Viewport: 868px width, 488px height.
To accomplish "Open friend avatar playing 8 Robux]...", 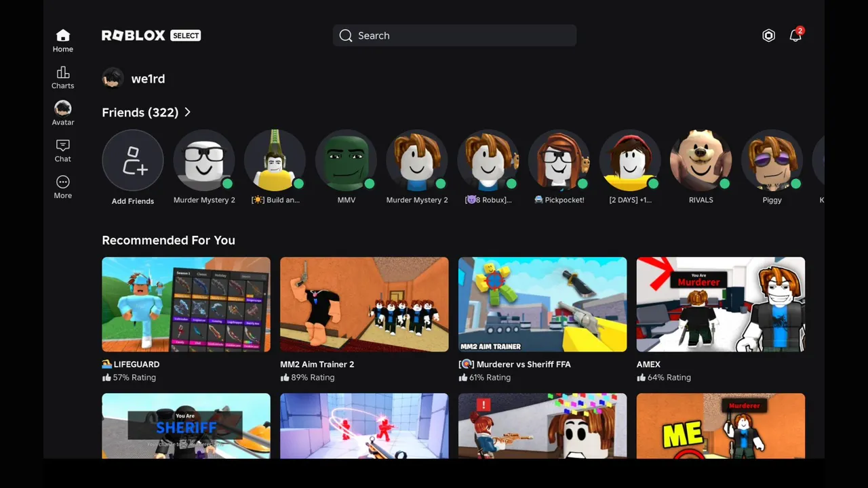I will 488,161.
